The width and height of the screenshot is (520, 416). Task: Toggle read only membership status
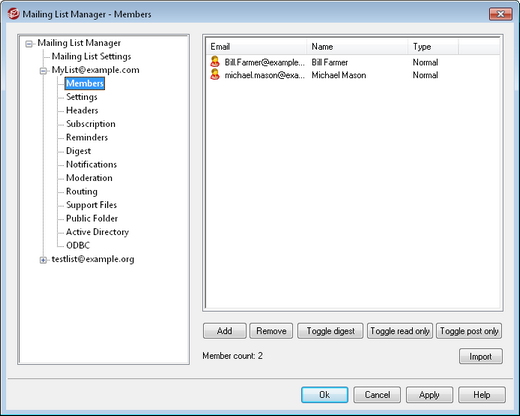click(x=400, y=331)
